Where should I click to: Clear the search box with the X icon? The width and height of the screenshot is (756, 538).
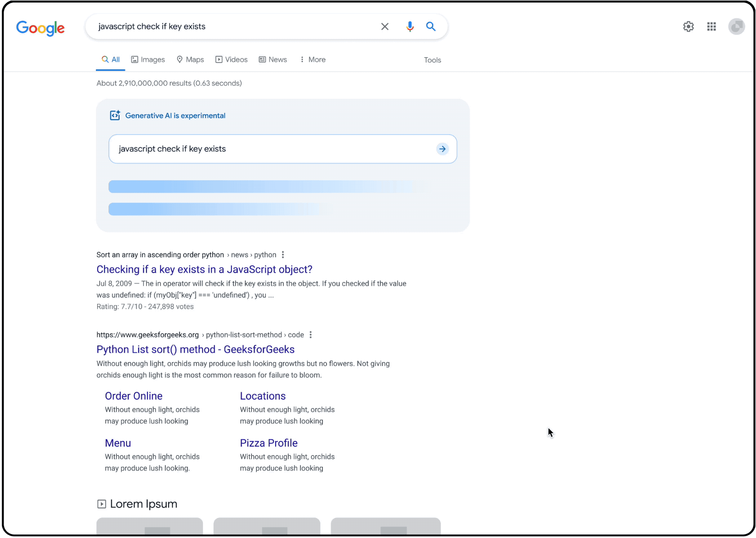point(385,27)
